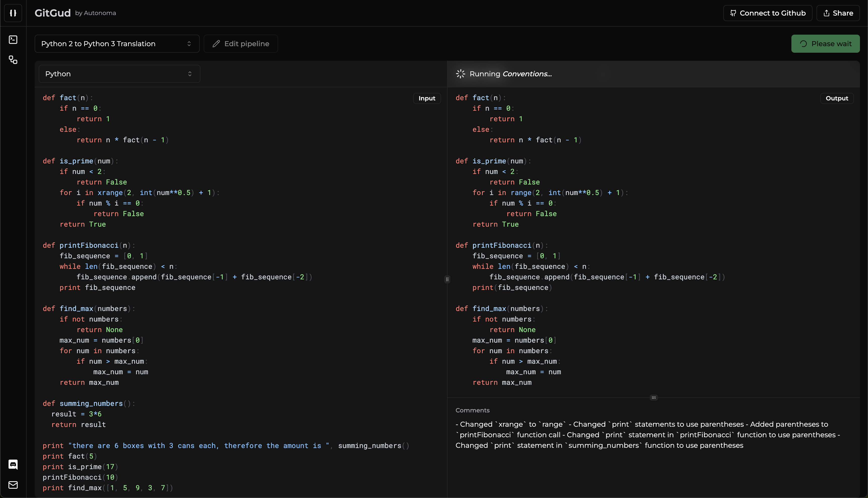Click Connect to Github button

[x=768, y=13]
